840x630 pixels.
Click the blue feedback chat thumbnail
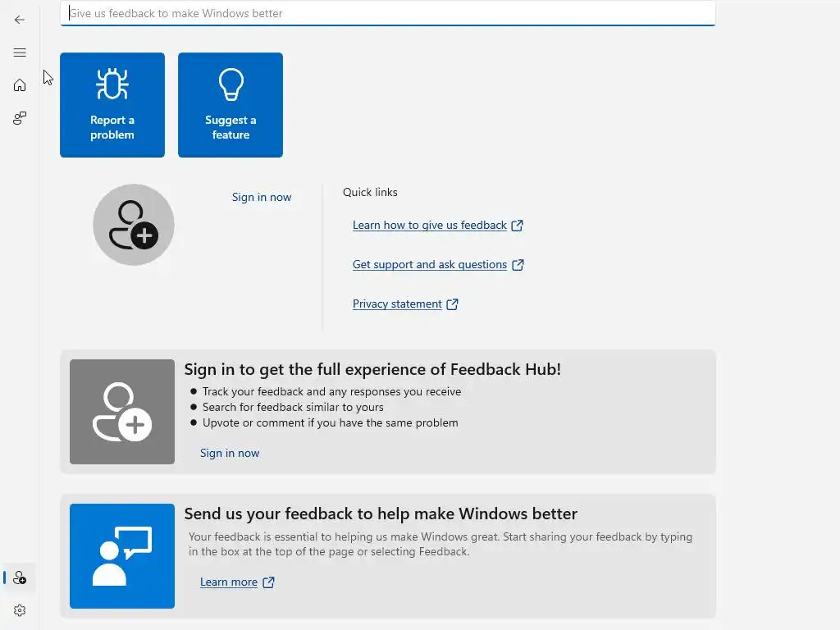pos(122,556)
